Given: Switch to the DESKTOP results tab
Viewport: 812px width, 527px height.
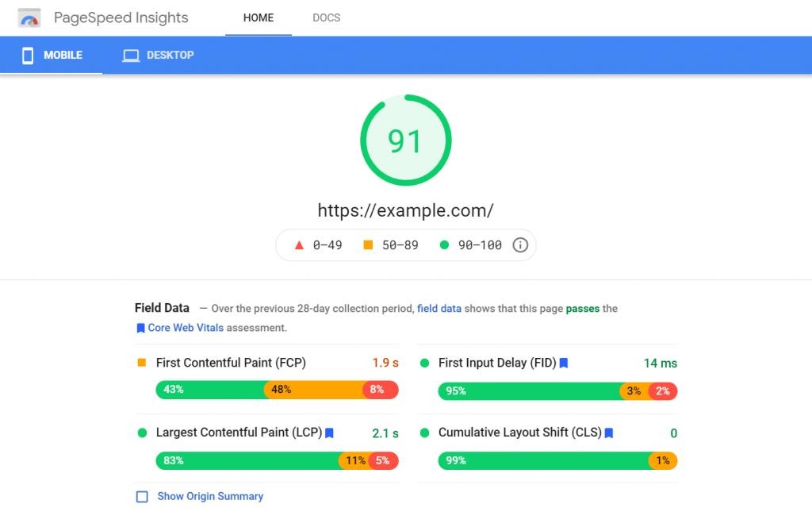Looking at the screenshot, I should 158,55.
